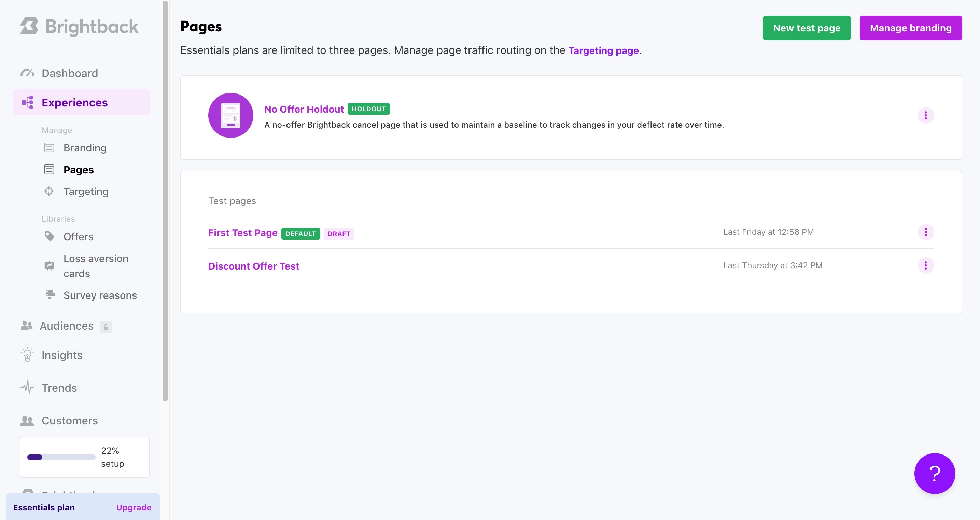This screenshot has width=980, height=520.
Task: Open Loss aversion cards library
Action: (96, 266)
